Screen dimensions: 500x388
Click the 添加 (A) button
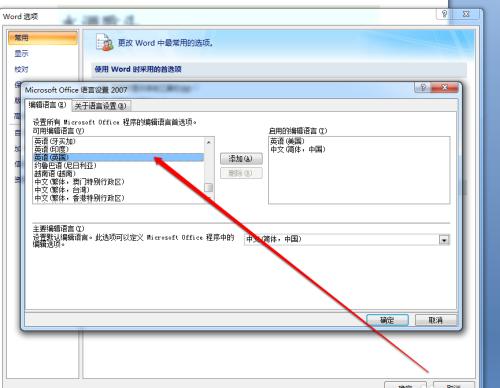coord(241,159)
